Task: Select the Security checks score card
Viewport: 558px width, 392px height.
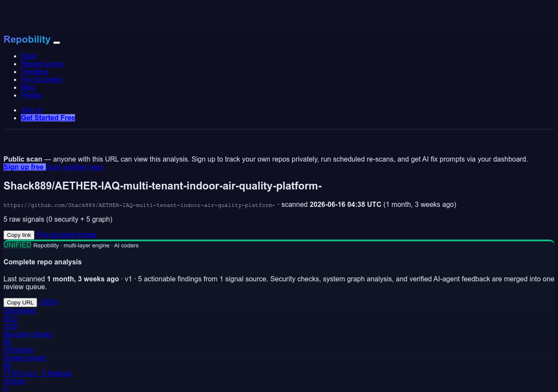Action: tap(28, 342)
